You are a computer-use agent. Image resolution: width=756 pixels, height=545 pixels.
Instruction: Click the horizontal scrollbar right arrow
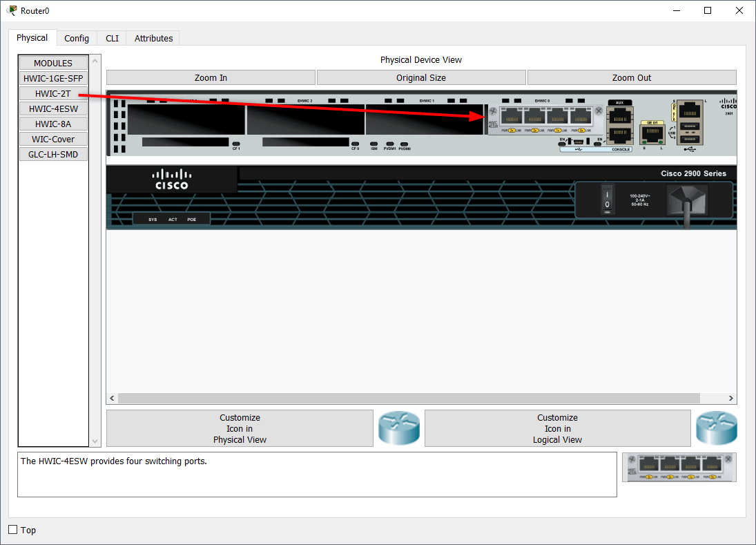[x=731, y=398]
